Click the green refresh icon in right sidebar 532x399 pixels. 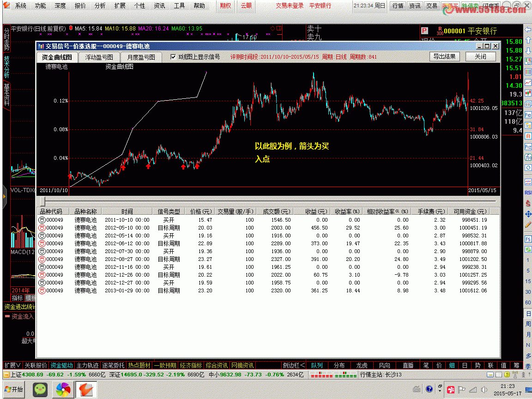[x=528, y=250]
